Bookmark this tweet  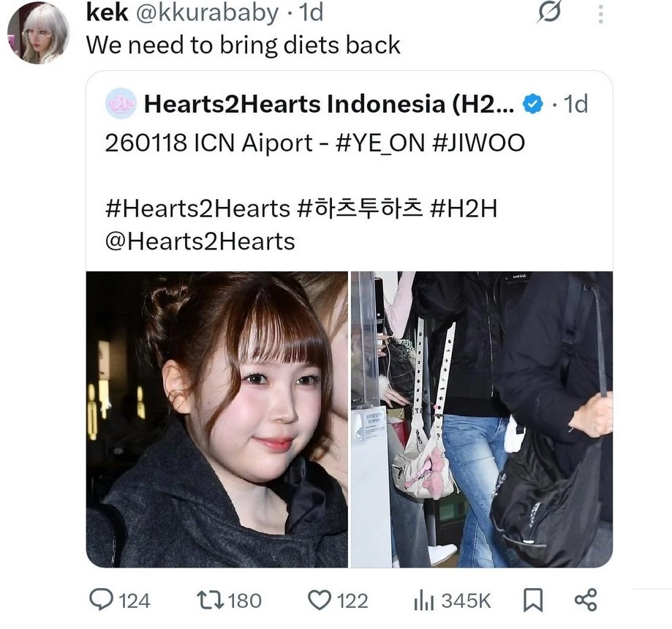(x=533, y=600)
